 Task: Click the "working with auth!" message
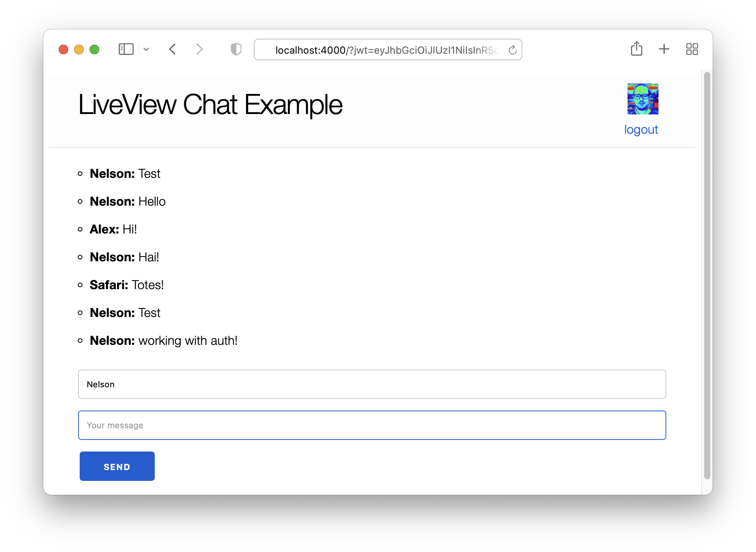(x=188, y=341)
